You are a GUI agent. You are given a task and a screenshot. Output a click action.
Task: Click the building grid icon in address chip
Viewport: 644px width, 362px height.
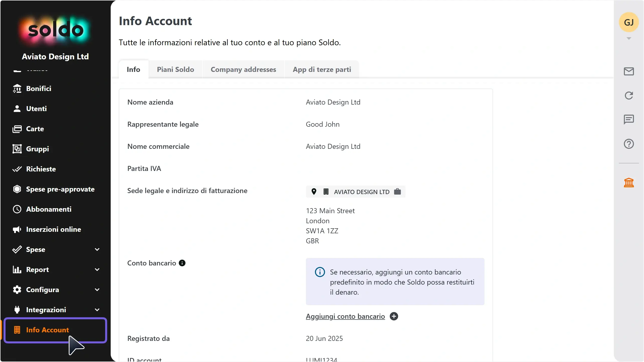(326, 192)
